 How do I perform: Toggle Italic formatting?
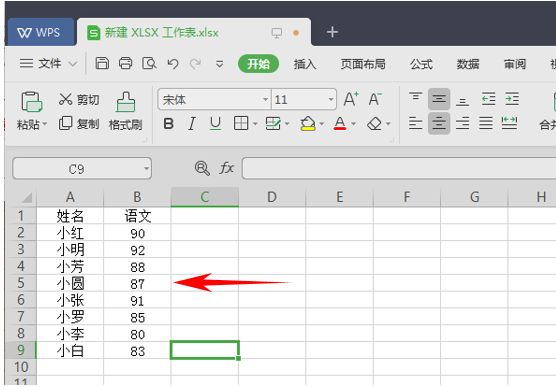point(192,124)
